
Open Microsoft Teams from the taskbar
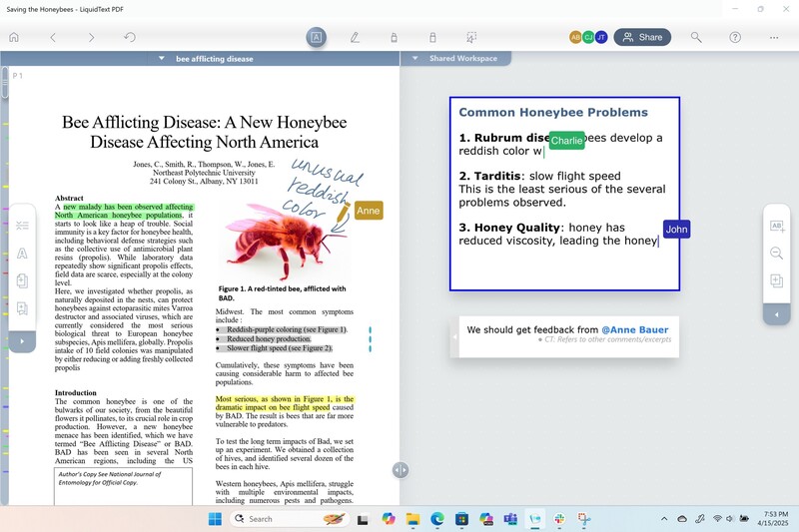pos(510,519)
